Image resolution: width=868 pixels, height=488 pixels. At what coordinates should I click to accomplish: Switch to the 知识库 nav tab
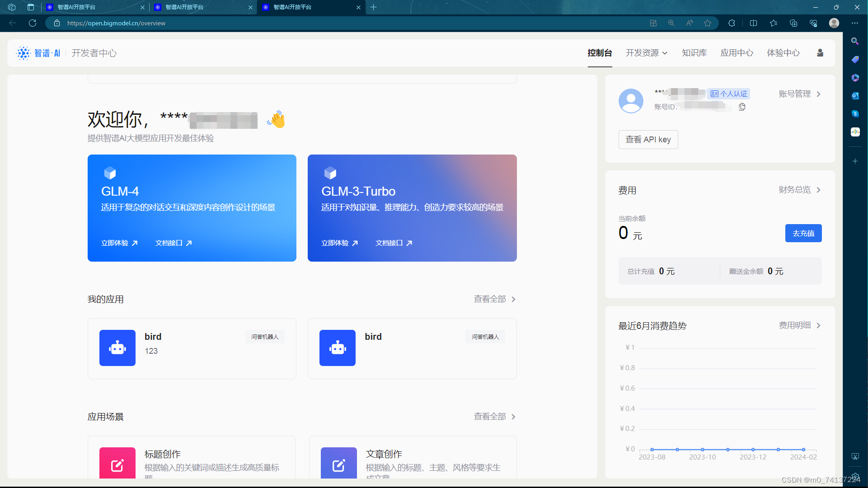pyautogui.click(x=694, y=53)
